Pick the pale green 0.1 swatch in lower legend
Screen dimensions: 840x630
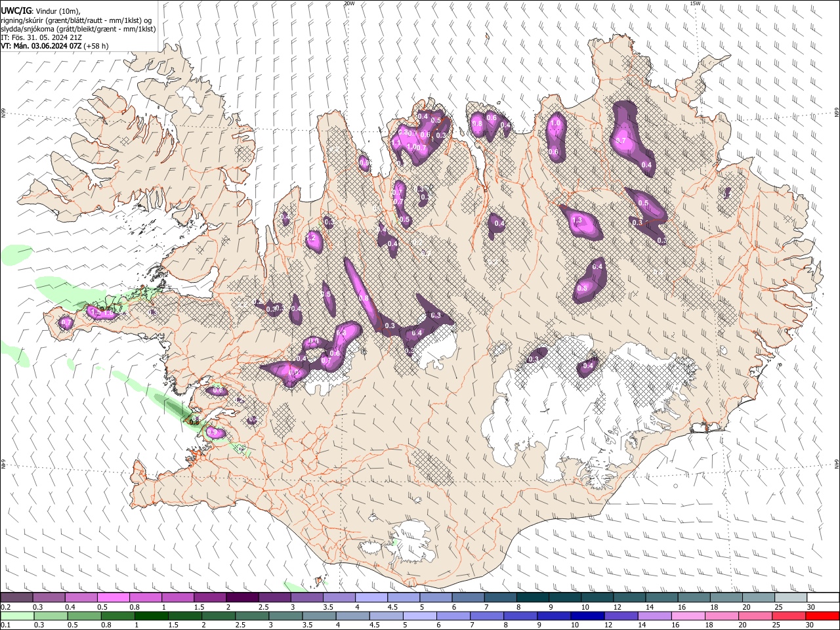(16, 616)
